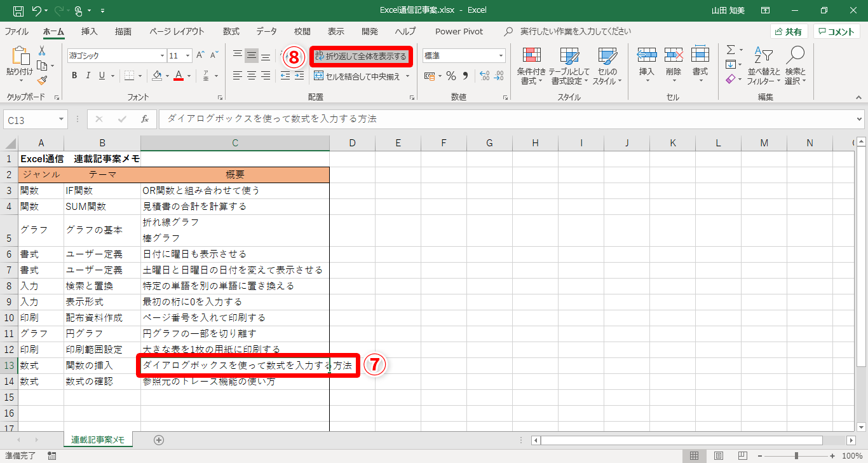
Task: Switch to page layout view in status bar
Action: pos(718,456)
